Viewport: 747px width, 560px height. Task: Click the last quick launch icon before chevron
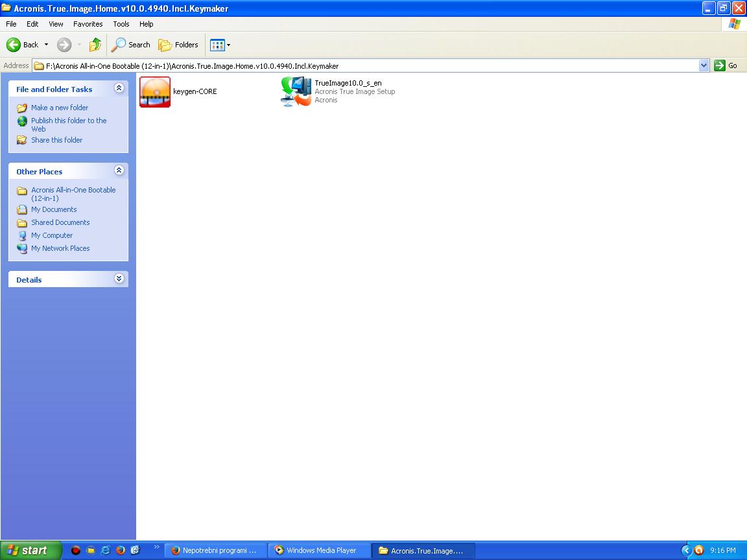pyautogui.click(x=136, y=550)
